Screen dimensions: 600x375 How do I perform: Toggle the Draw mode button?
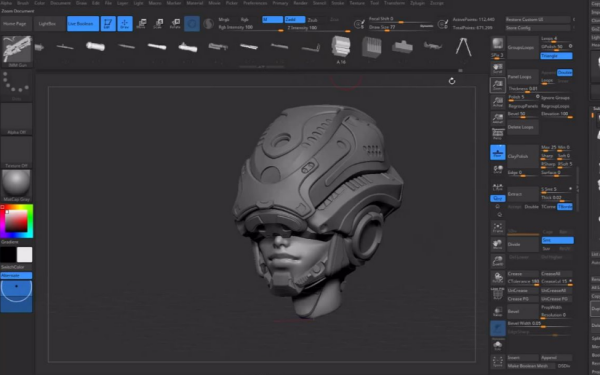point(124,23)
